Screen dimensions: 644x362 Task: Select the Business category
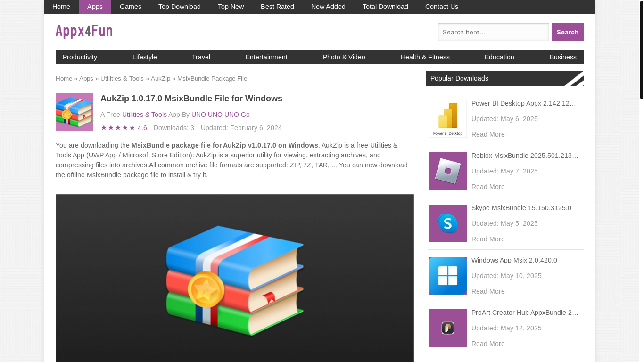tap(563, 57)
